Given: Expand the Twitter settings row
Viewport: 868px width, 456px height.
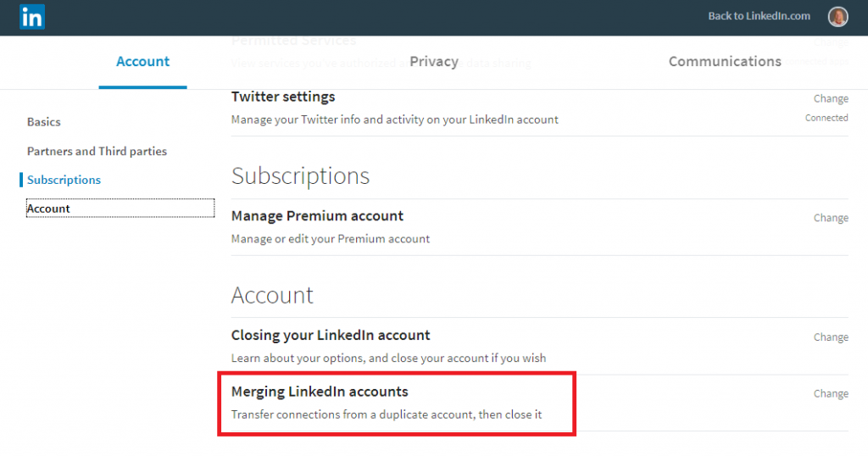Looking at the screenshot, I should click(x=283, y=97).
